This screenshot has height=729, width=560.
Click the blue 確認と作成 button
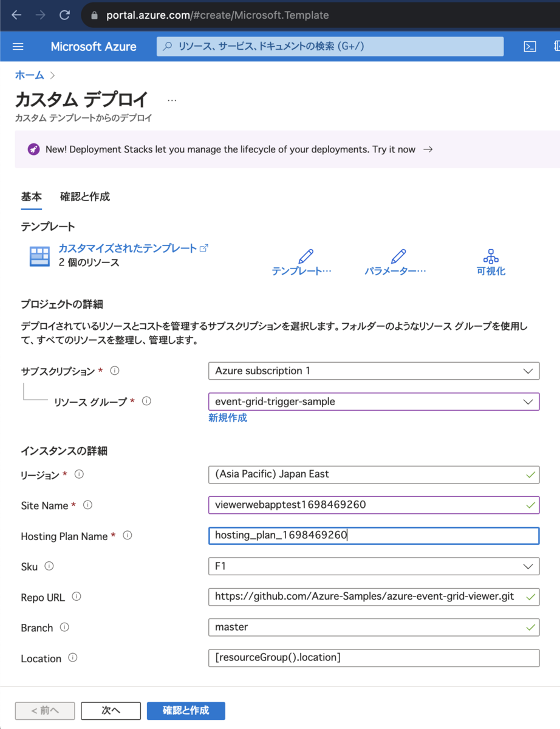pyautogui.click(x=186, y=711)
